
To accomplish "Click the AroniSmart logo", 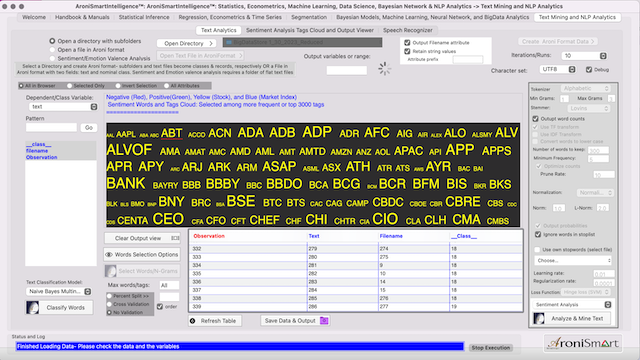I will 583,343.
